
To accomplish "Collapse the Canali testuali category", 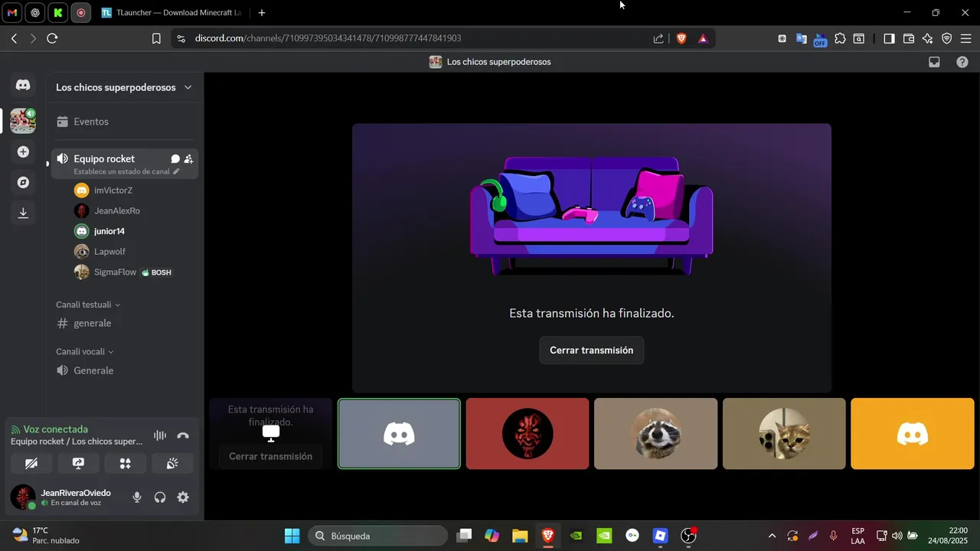I will (x=87, y=305).
